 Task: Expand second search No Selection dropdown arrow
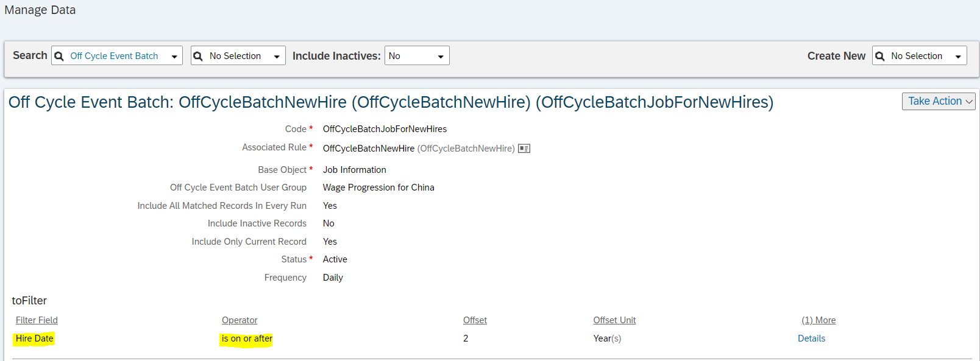277,57
